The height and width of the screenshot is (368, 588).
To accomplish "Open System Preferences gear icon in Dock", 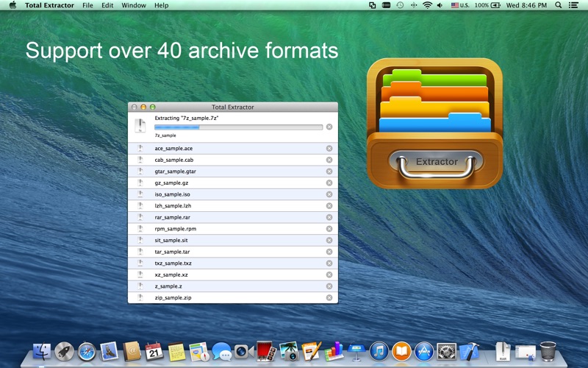I will pos(447,352).
